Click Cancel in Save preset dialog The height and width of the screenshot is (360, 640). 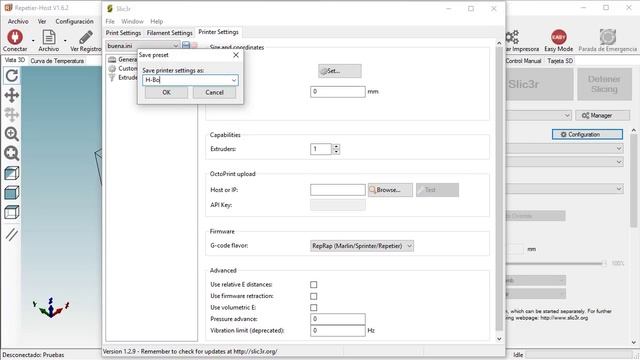coord(214,92)
